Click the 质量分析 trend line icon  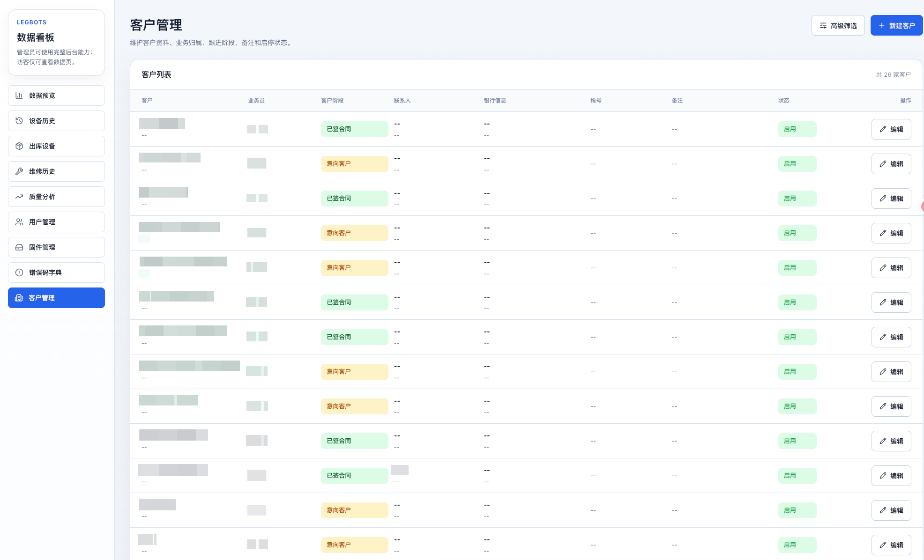tap(19, 197)
